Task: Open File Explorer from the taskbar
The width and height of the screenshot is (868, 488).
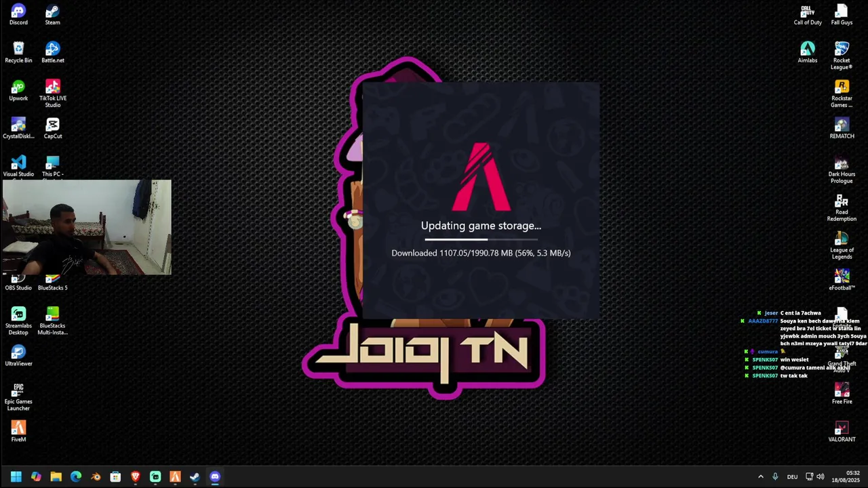Action: (x=56, y=477)
